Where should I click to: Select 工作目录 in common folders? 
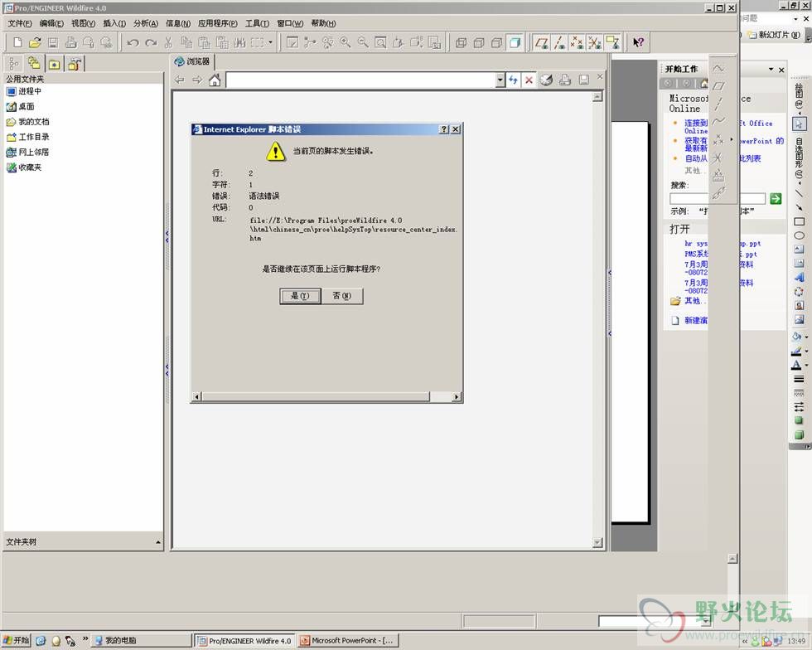pos(27,137)
